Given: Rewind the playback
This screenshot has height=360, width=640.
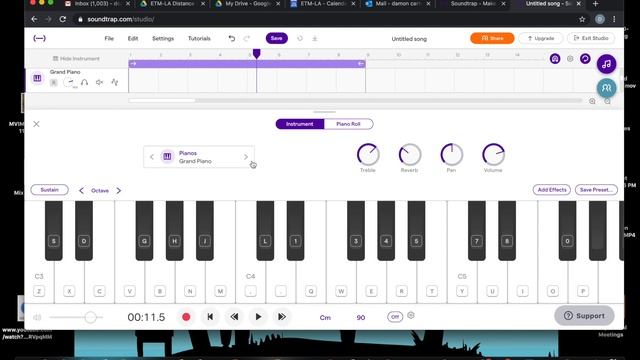Looking at the screenshot, I should pyautogui.click(x=234, y=317).
